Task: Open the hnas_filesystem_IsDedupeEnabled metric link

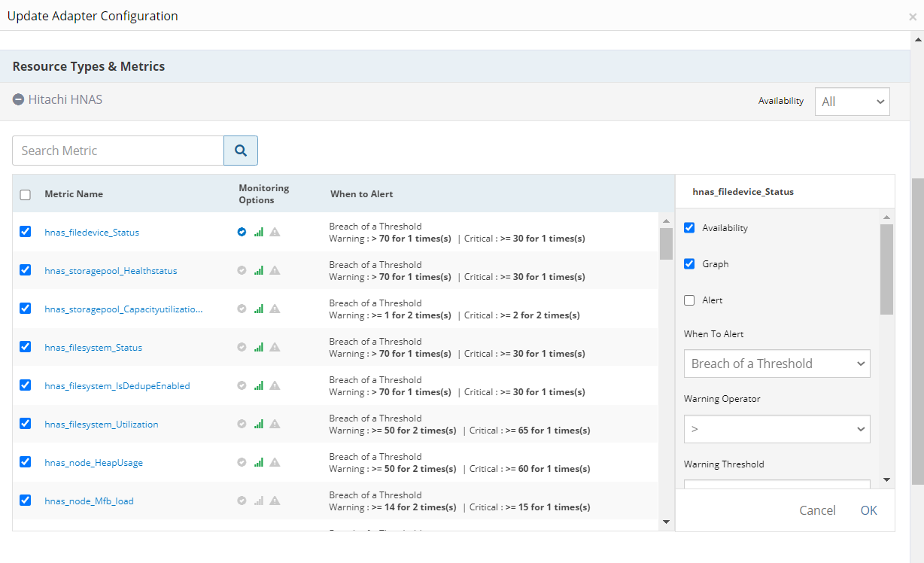Action: pos(117,386)
